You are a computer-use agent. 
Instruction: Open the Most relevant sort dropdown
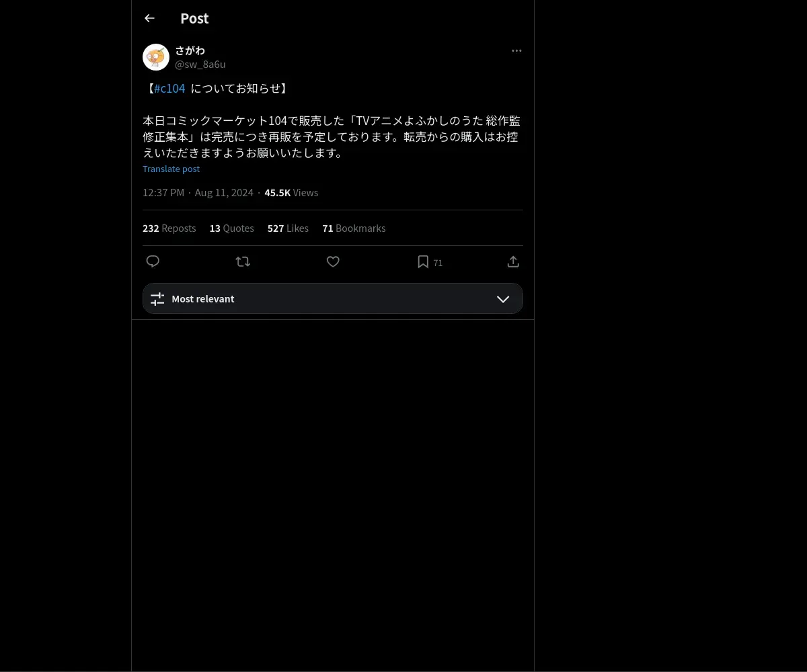click(333, 298)
